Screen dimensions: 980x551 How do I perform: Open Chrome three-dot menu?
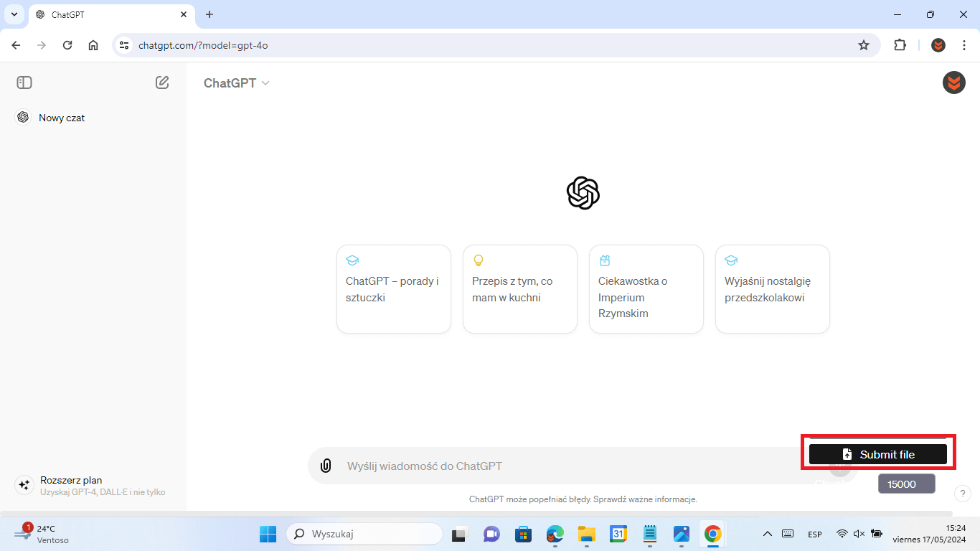click(963, 45)
